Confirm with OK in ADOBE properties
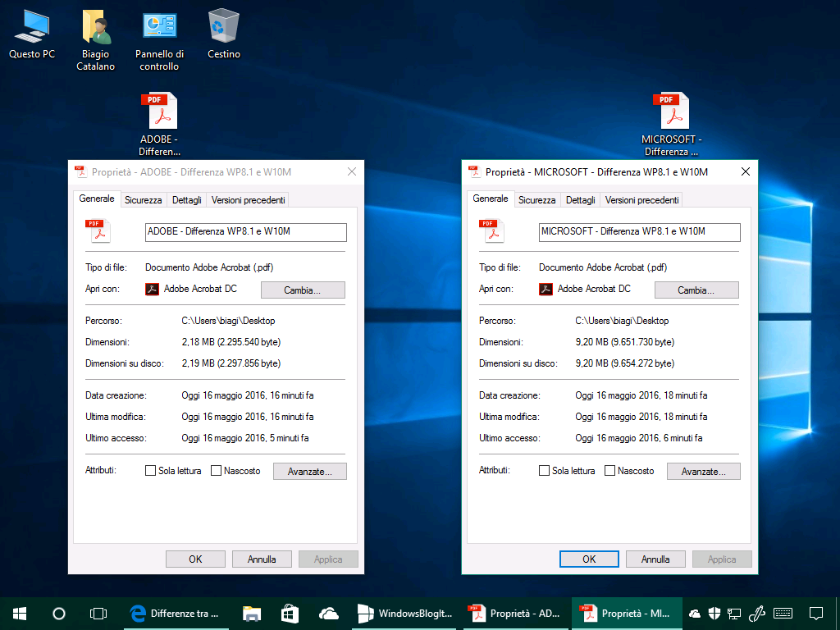 195,559
